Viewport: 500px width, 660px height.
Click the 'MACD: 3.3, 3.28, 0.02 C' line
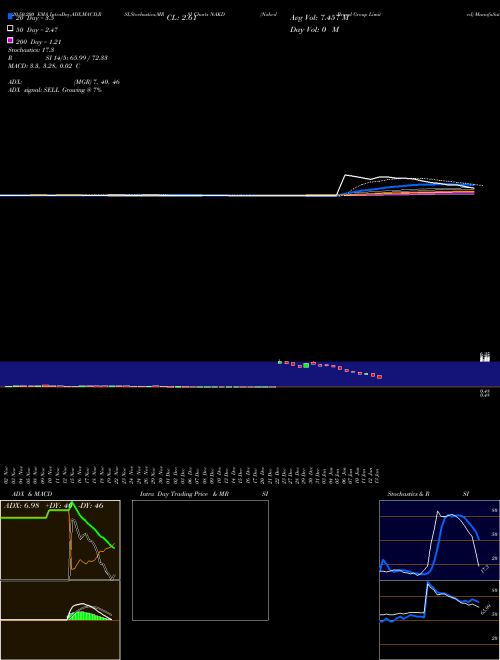pyautogui.click(x=44, y=66)
